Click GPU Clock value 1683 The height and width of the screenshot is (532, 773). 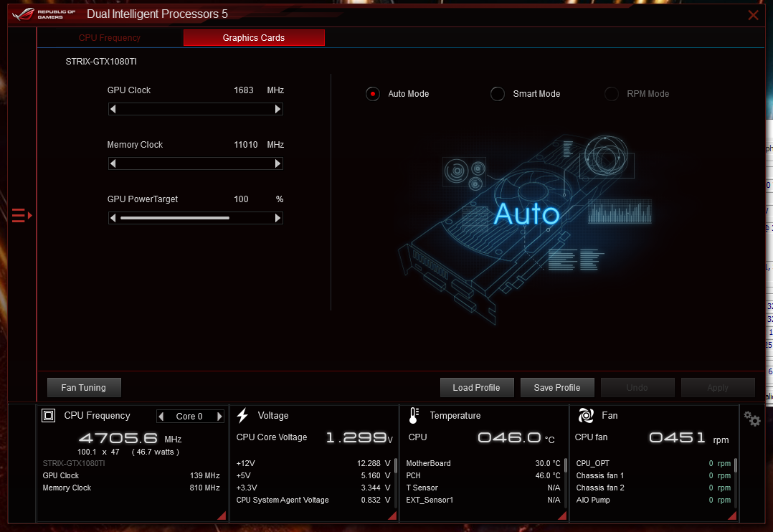pyautogui.click(x=244, y=90)
